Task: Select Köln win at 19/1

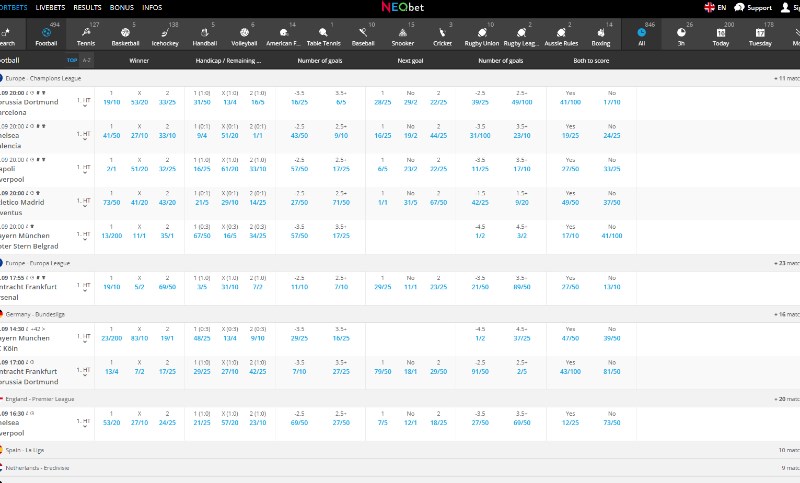Action: pyautogui.click(x=167, y=338)
